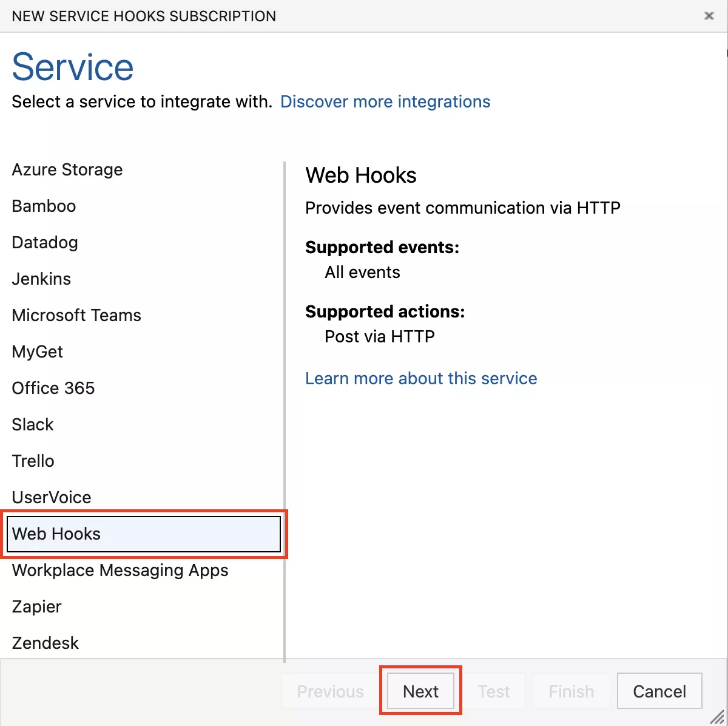Select the Web Hooks service

point(56,534)
